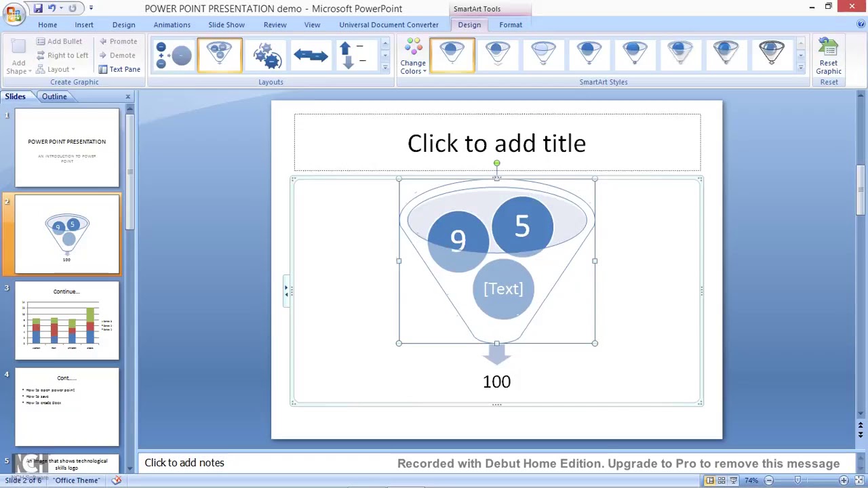
Task: Expand the Layouts gallery More button
Action: click(x=385, y=68)
